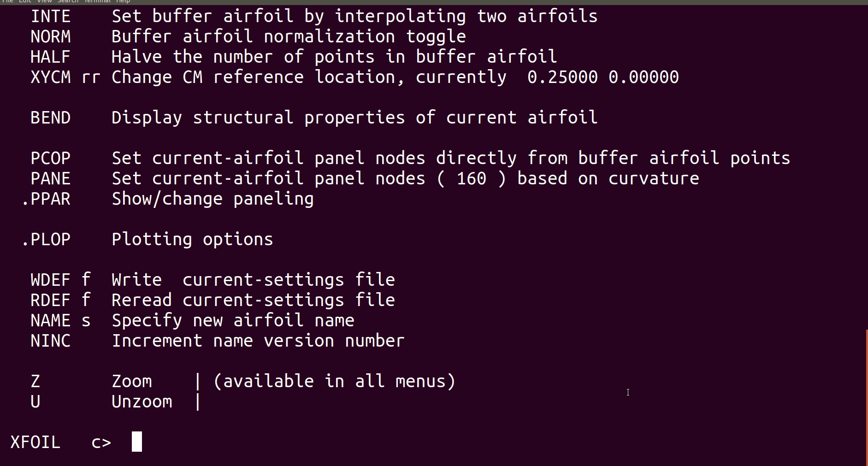The height and width of the screenshot is (466, 868).
Task: Click the XYCM command text
Action: (51, 77)
